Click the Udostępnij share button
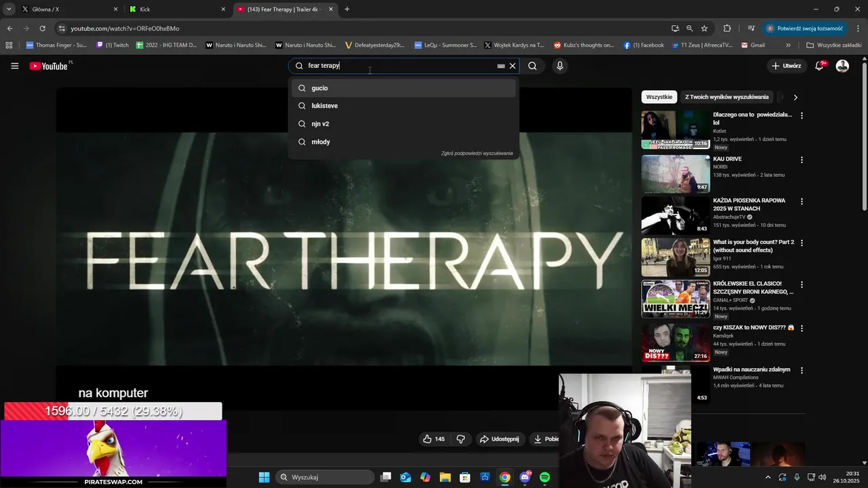868x488 pixels. tap(500, 439)
